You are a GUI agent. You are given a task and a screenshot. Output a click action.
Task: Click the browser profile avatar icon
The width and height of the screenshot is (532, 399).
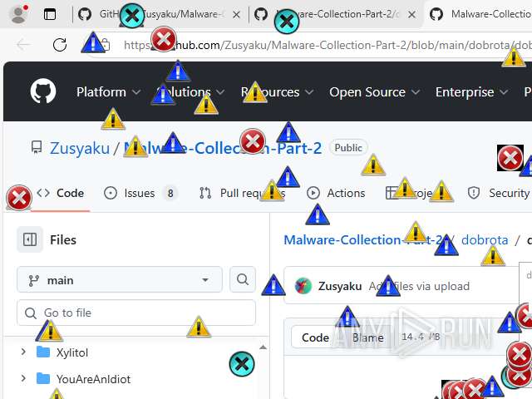point(18,14)
